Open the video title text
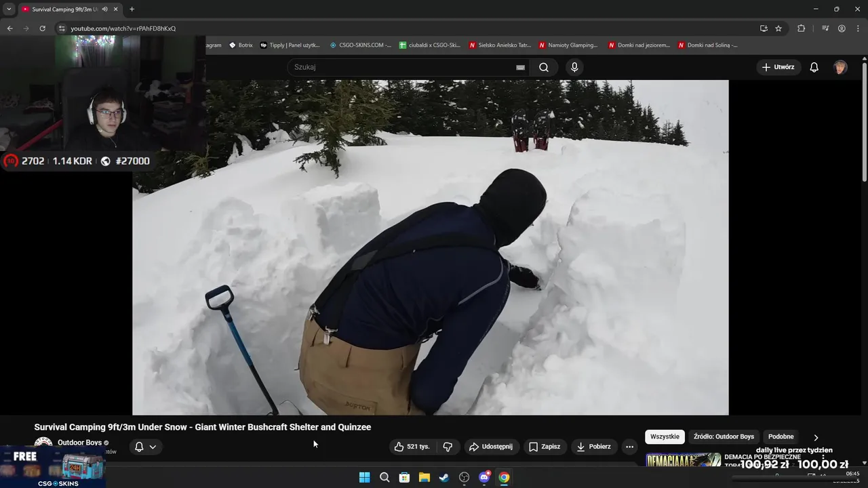868x488 pixels. pyautogui.click(x=203, y=427)
